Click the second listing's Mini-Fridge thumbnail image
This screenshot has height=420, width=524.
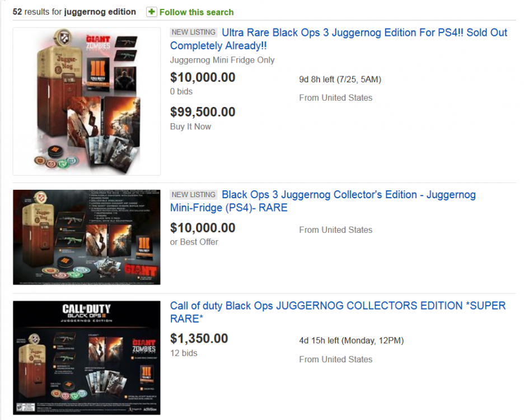click(87, 237)
